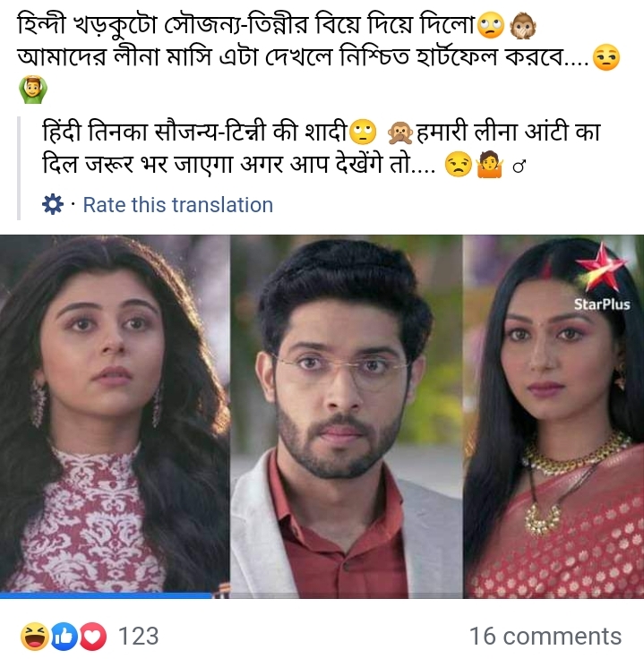Click the eye-rolling emoji in the Hindi translation
644x667 pixels.
[x=362, y=132]
